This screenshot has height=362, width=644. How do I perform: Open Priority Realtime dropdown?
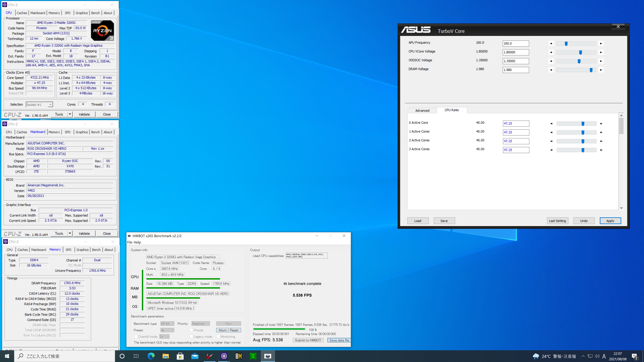point(201,323)
